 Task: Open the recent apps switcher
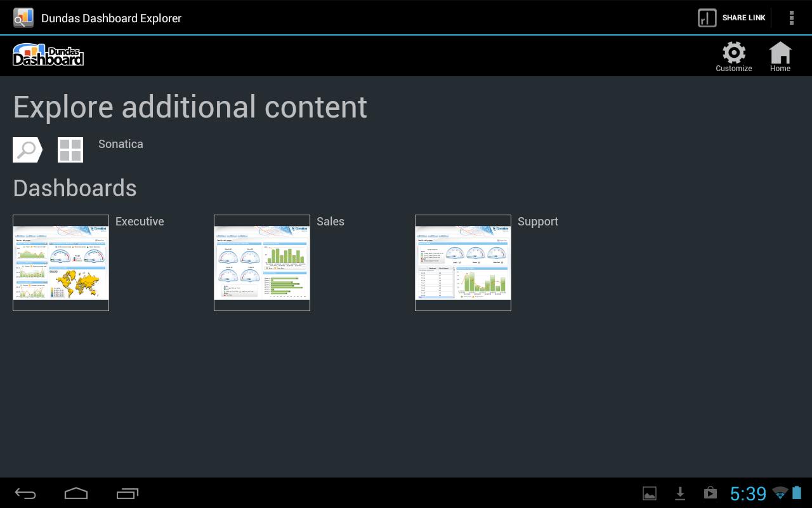(x=128, y=493)
